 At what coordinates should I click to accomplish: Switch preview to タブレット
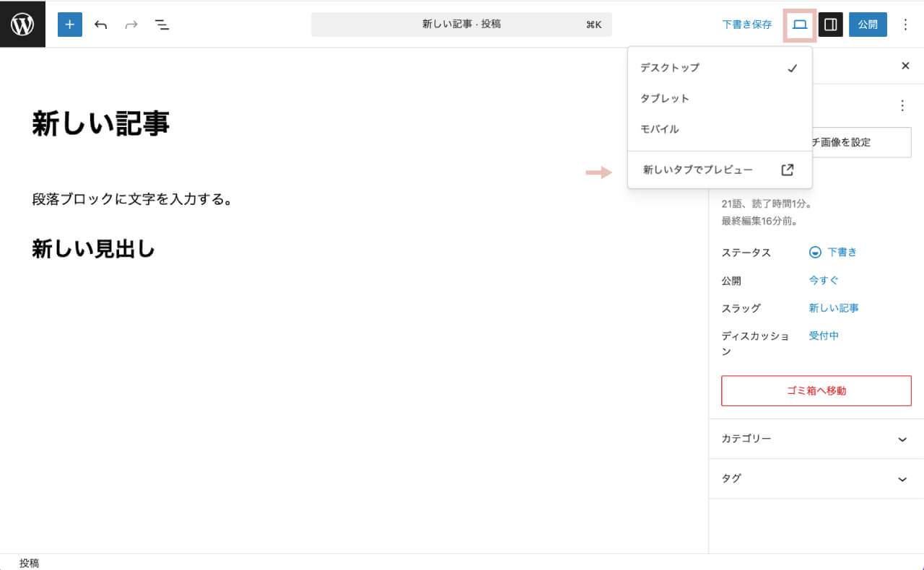coord(663,98)
